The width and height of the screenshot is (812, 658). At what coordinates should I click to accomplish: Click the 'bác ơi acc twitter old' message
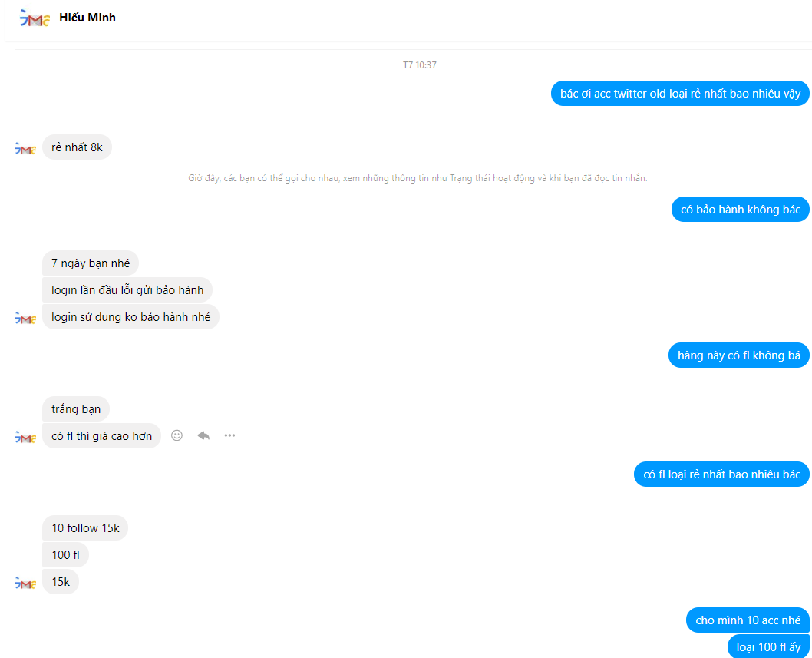pos(680,94)
